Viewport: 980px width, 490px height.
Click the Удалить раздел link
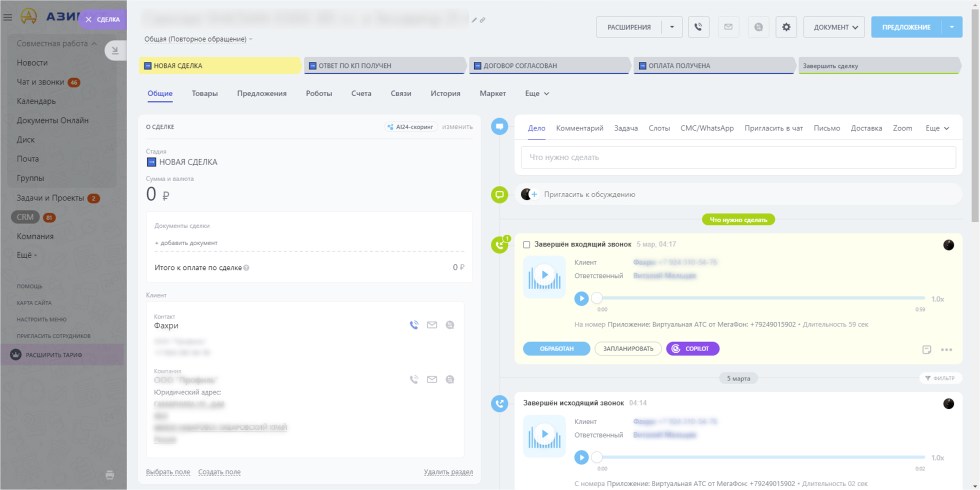448,472
